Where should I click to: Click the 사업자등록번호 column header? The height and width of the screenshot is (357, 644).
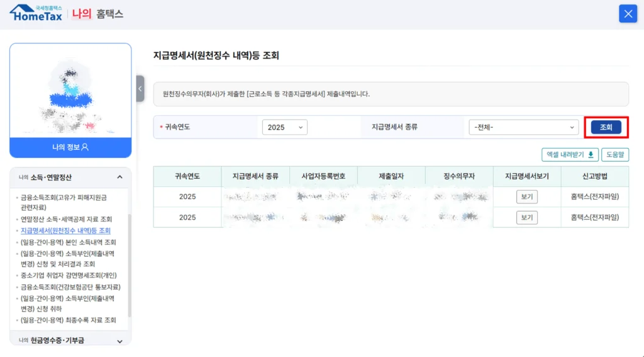(323, 176)
